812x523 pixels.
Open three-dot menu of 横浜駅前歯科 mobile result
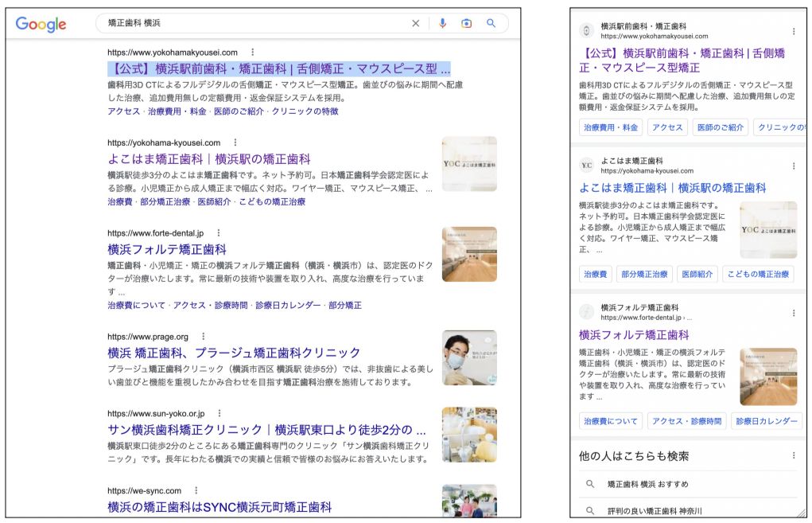click(794, 31)
